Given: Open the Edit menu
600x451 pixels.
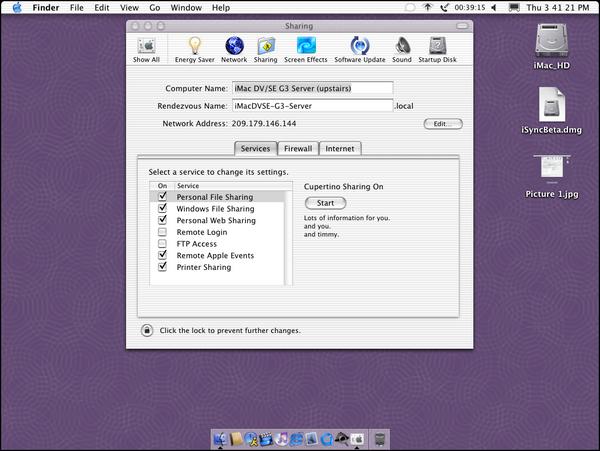Looking at the screenshot, I should pyautogui.click(x=102, y=8).
